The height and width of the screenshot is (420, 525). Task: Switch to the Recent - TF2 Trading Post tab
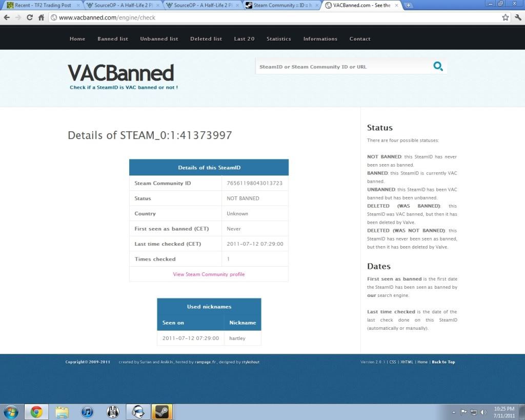coord(43,5)
